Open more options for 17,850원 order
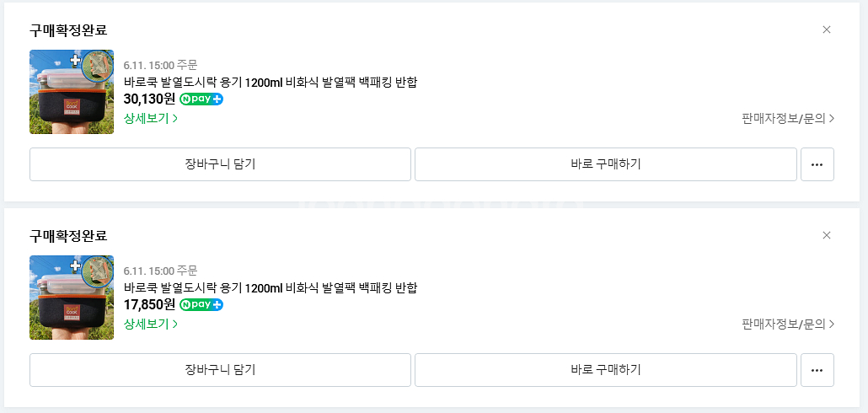The image size is (868, 413). [x=817, y=370]
